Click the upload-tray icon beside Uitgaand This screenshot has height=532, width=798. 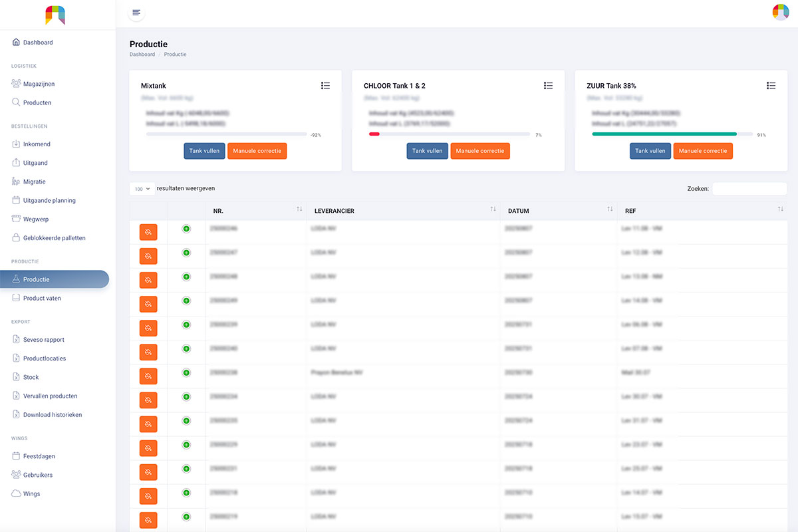(x=16, y=162)
